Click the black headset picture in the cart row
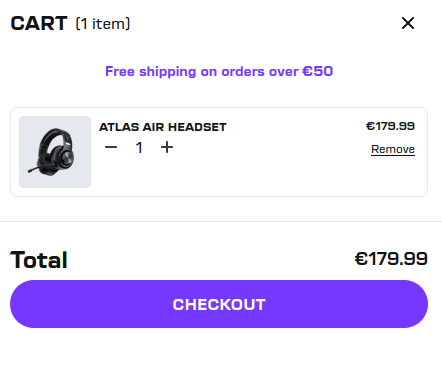 pyautogui.click(x=53, y=152)
